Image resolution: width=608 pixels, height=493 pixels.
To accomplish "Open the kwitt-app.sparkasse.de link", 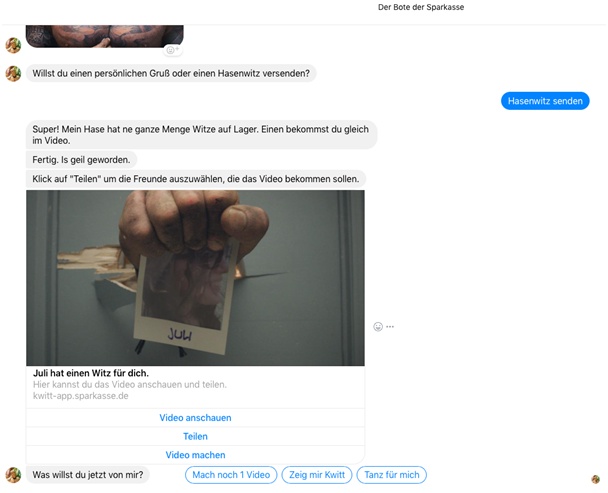I will point(81,396).
